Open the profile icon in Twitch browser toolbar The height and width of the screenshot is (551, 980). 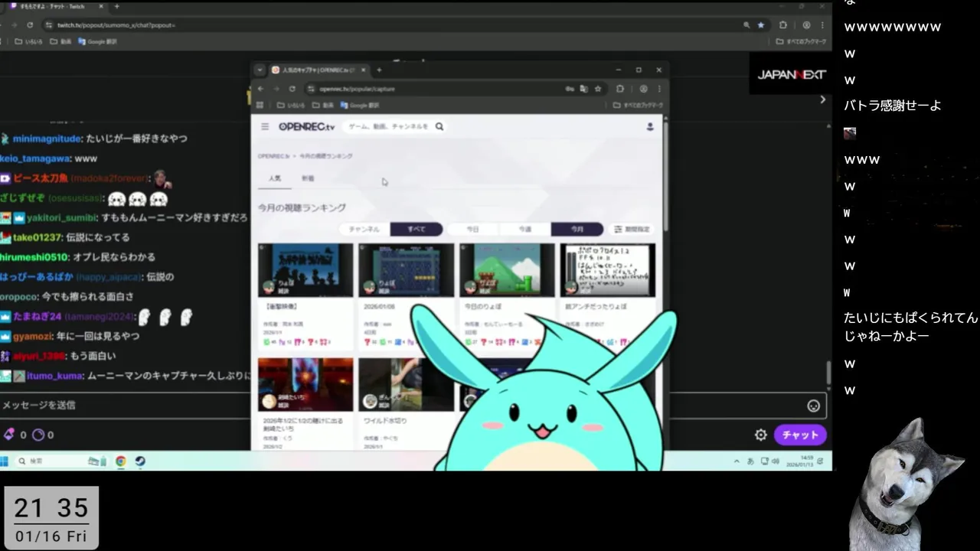click(x=805, y=25)
